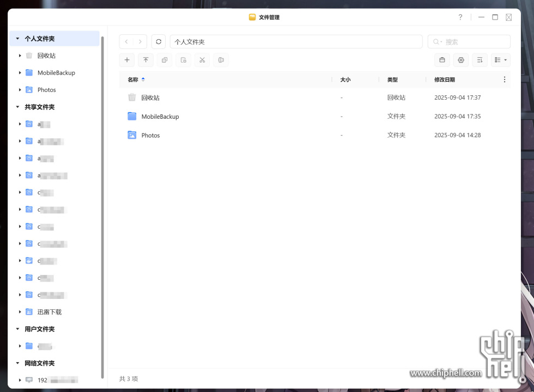Click the sort order icon
Viewport: 534px width, 392px height.
(480, 60)
